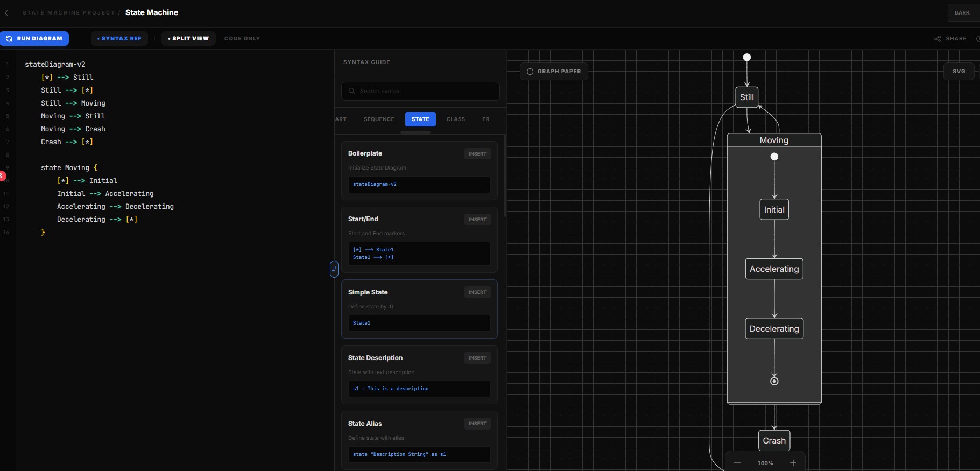Zoom in with the plus icon

[x=793, y=463]
